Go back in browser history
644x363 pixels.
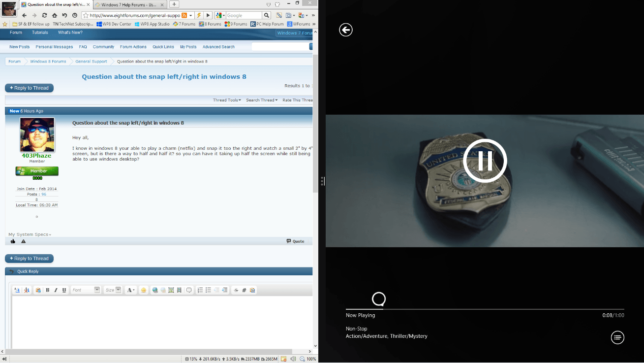(x=24, y=15)
